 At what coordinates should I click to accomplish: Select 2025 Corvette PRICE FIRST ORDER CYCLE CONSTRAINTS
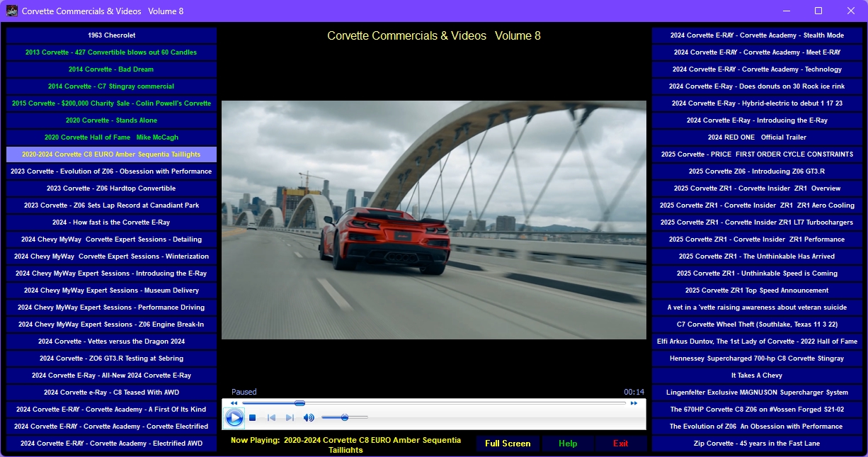coord(757,154)
